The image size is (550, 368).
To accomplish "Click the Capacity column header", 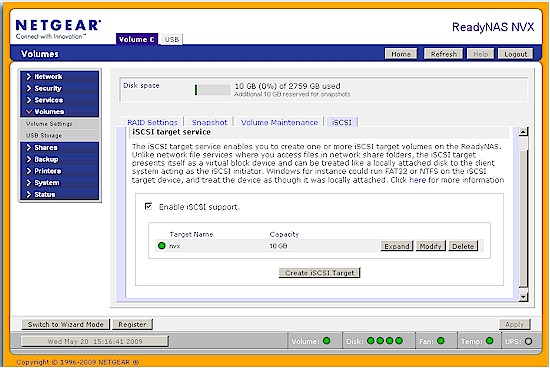I will tap(284, 234).
